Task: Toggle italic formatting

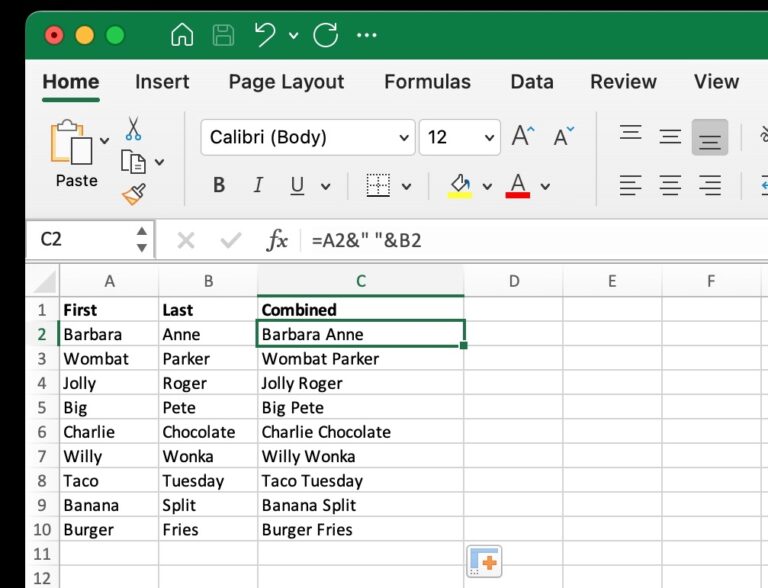Action: tap(258, 185)
